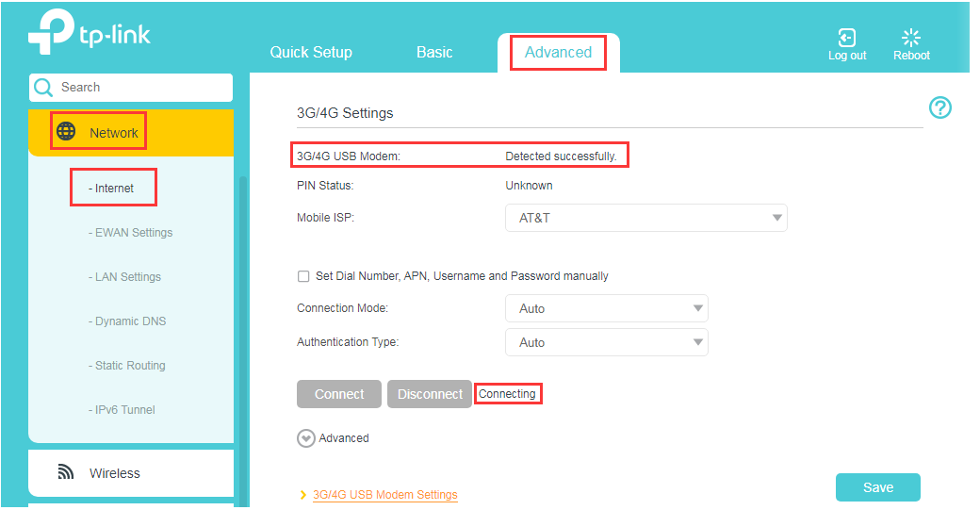Screen dimensions: 980x510
Task: Click the Network globe icon
Action: [66, 132]
